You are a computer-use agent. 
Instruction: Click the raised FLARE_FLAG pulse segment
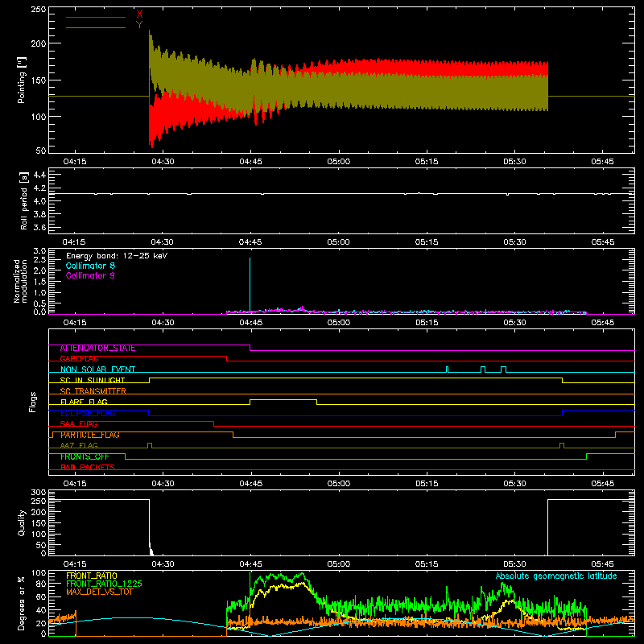283,399
